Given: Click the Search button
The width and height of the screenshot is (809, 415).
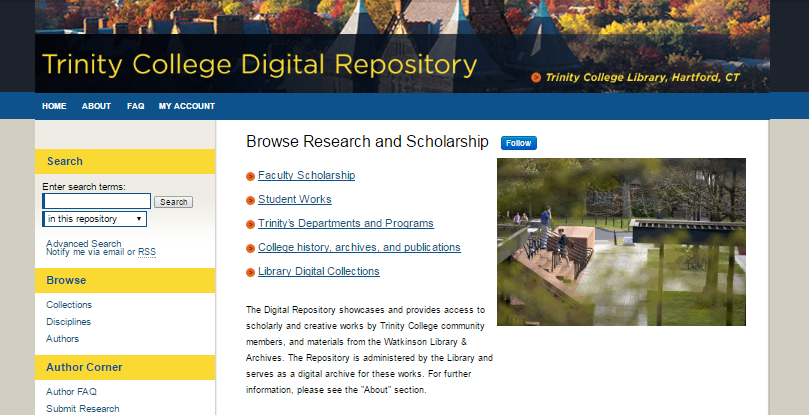Looking at the screenshot, I should (173, 202).
